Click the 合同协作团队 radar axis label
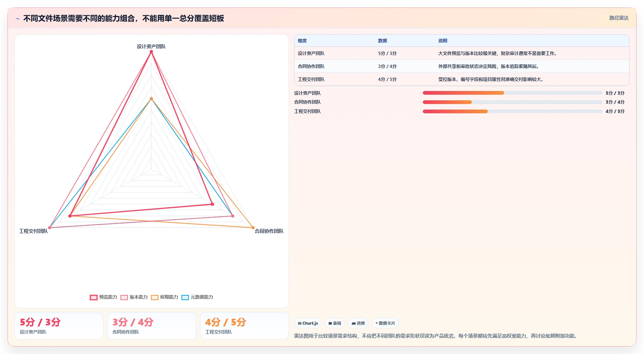 click(x=269, y=231)
